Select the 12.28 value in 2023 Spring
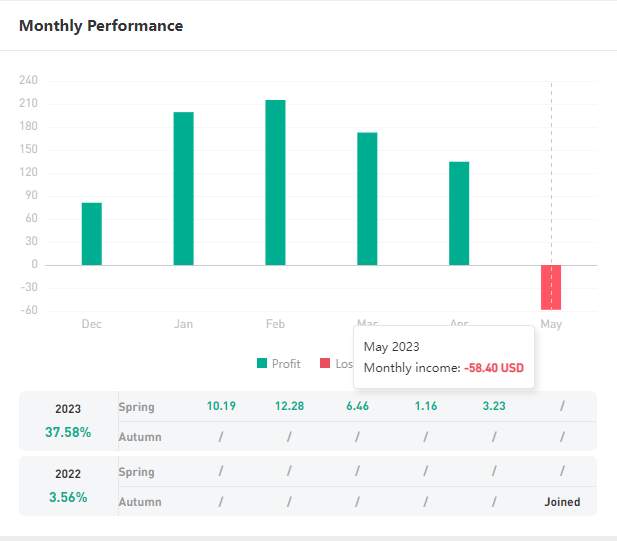Screen dimensions: 617x541 click(x=289, y=407)
